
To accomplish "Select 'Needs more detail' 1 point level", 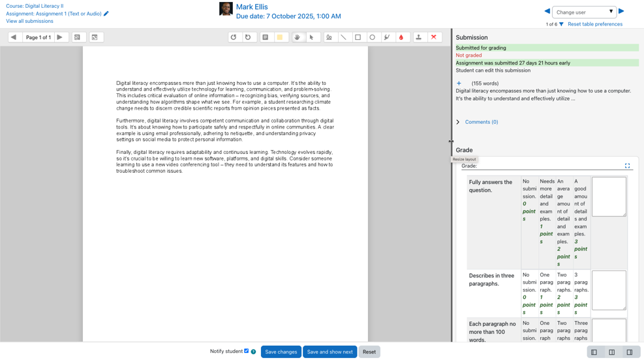I will 547,222.
